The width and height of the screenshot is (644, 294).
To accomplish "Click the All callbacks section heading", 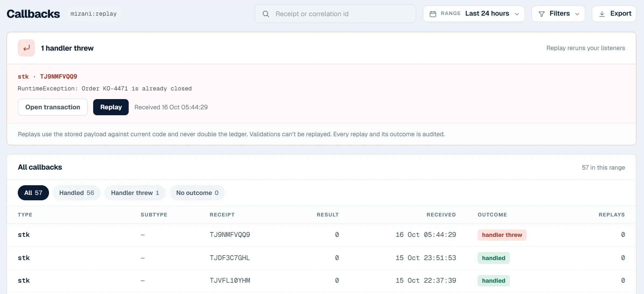I will [x=40, y=167].
